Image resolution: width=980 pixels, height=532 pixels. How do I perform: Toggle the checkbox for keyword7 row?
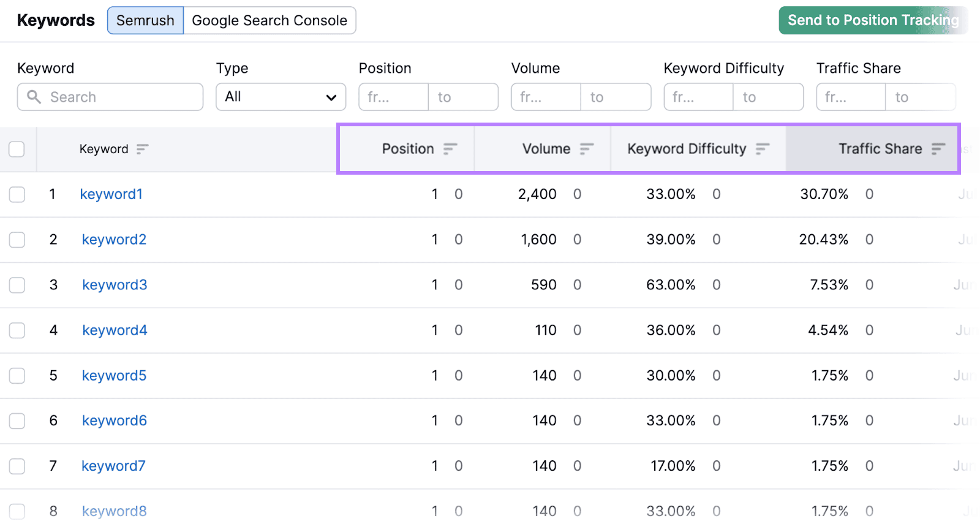pos(17,466)
